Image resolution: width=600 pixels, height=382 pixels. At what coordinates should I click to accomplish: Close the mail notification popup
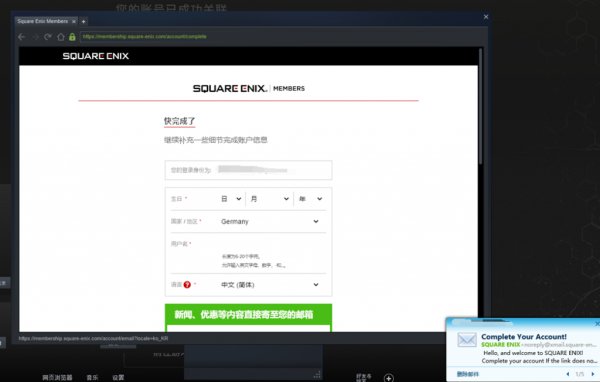coord(597,324)
